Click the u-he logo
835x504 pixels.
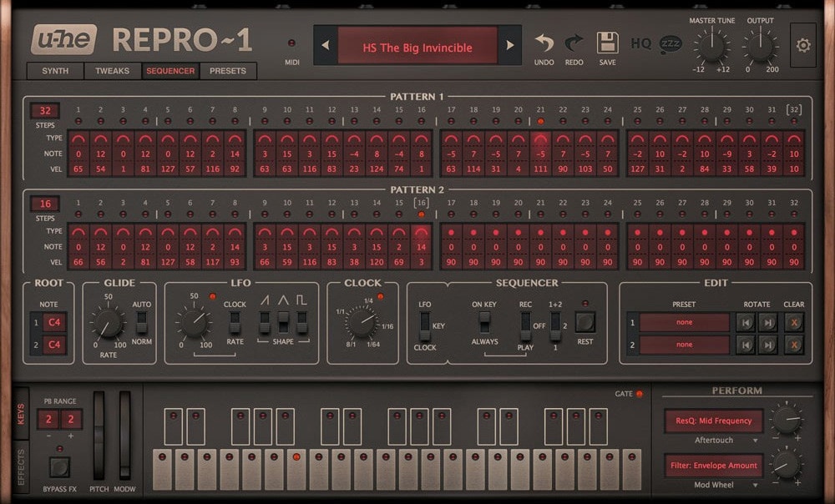coord(64,39)
